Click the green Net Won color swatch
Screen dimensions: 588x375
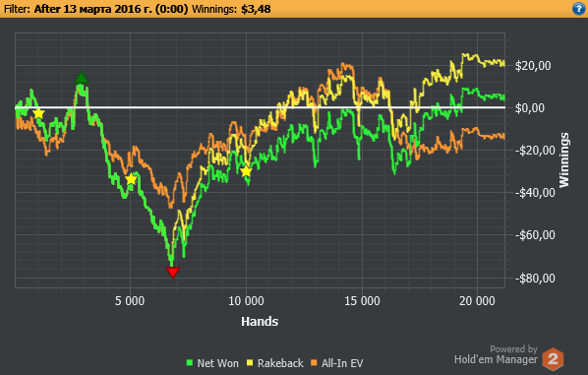(190, 363)
